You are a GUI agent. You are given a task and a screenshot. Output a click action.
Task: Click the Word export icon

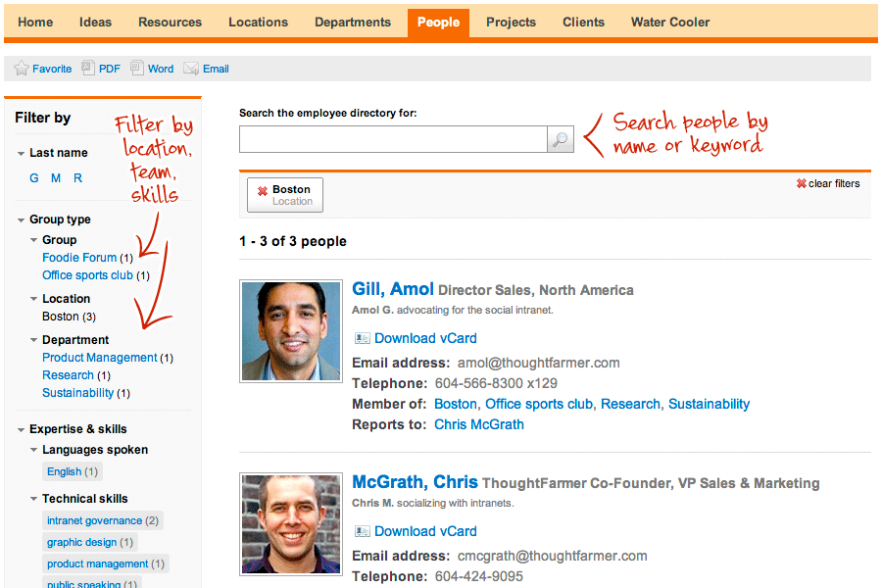[137, 69]
